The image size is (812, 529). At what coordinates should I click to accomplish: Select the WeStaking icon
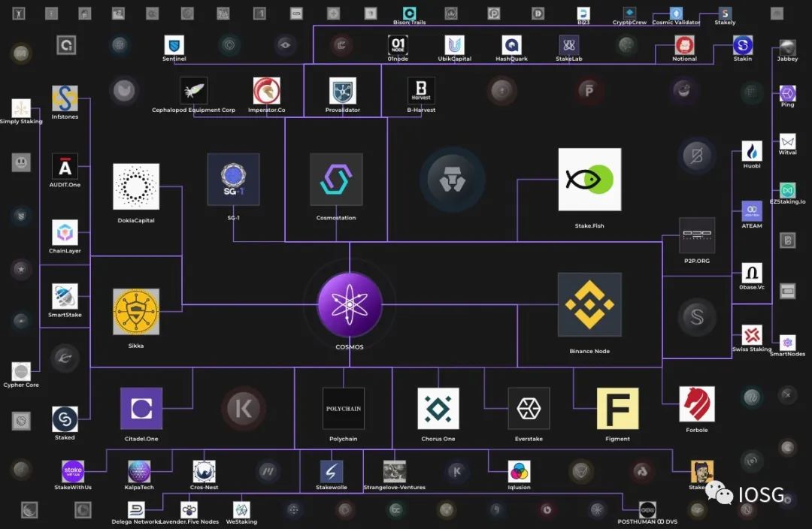click(241, 510)
